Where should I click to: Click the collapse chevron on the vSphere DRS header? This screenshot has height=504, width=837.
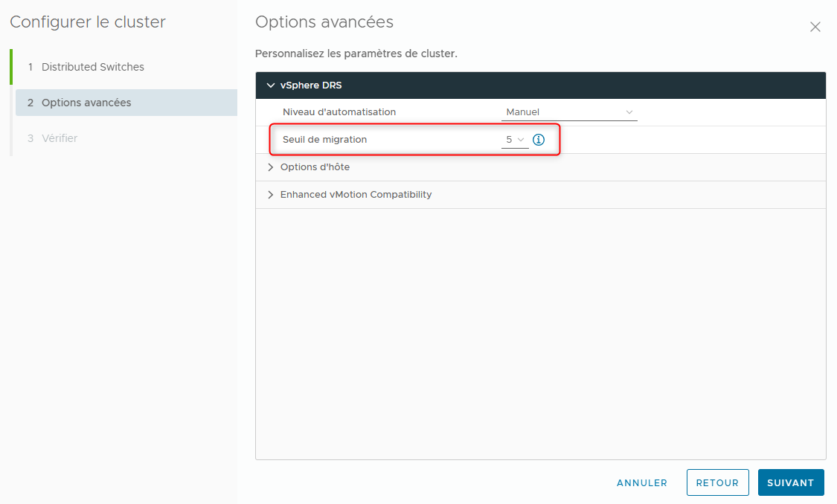pos(271,85)
